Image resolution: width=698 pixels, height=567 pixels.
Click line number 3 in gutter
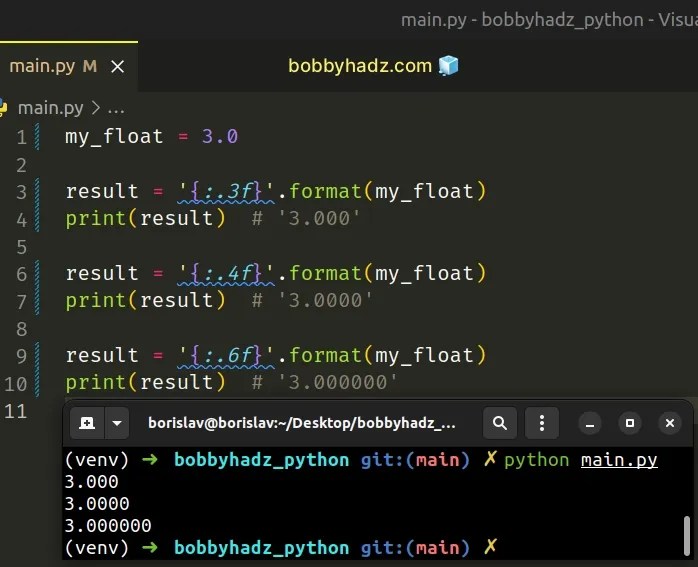tap(21, 192)
